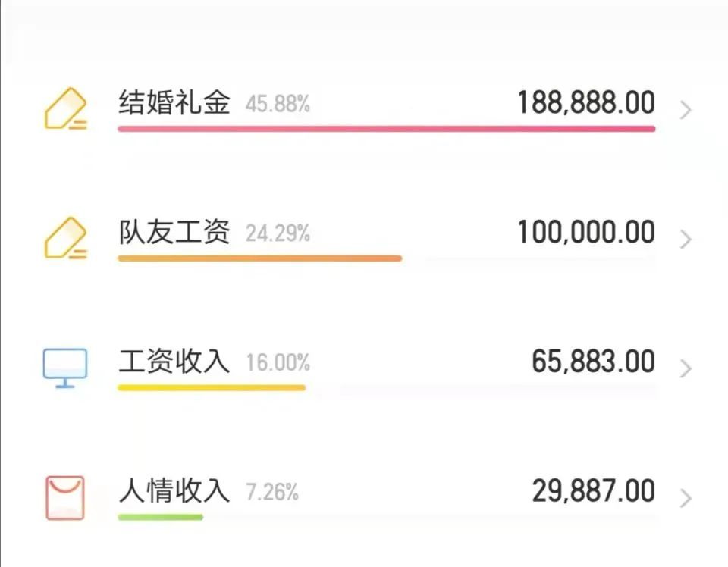Click the pencil icon beside 队友工资
The height and width of the screenshot is (567, 728).
click(x=65, y=238)
